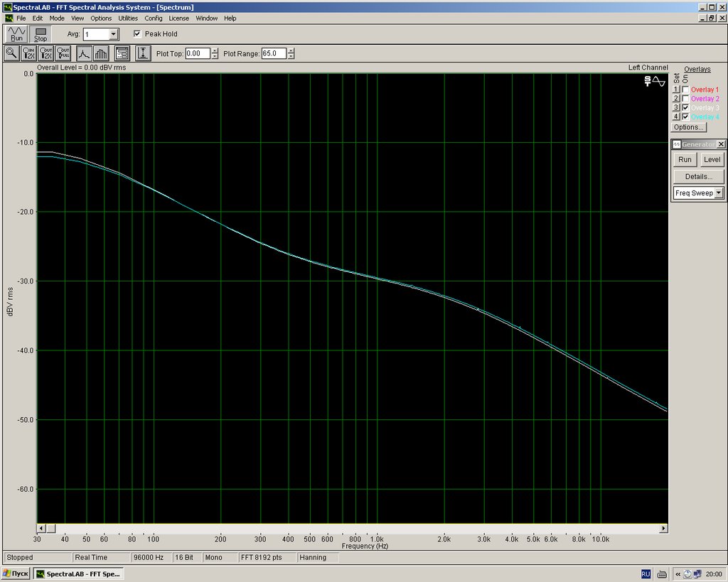The width and height of the screenshot is (728, 582).
Task: Open the scaling settings icon
Action: (x=122, y=53)
